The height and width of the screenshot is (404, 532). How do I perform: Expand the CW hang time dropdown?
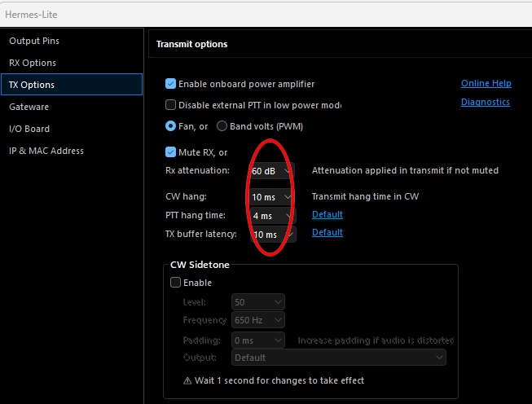pos(272,197)
